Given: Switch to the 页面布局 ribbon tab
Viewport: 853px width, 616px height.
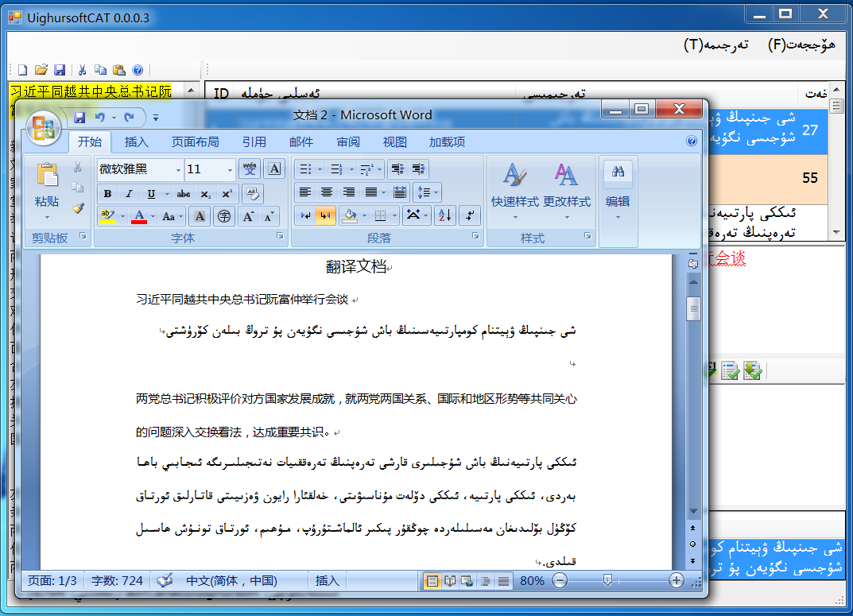Looking at the screenshot, I should [x=195, y=142].
